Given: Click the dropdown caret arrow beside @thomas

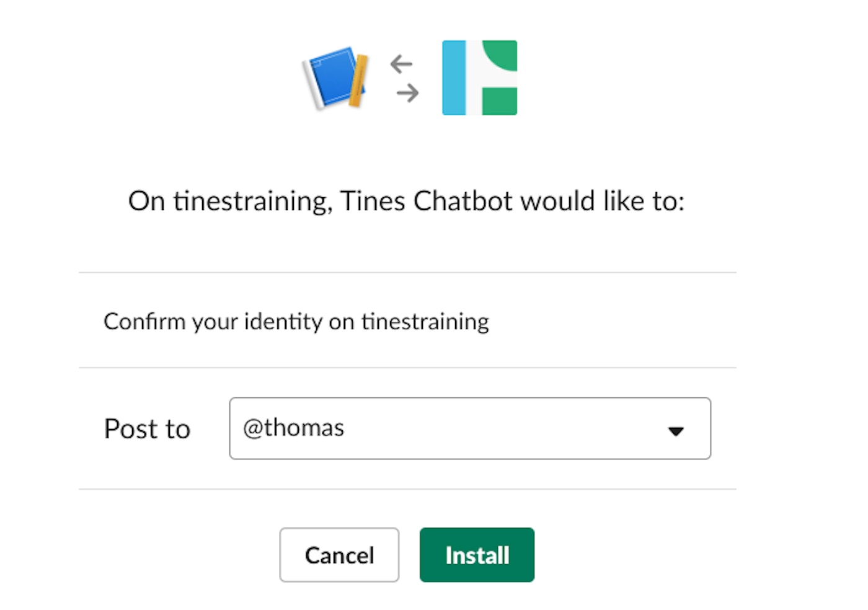Looking at the screenshot, I should (x=676, y=431).
